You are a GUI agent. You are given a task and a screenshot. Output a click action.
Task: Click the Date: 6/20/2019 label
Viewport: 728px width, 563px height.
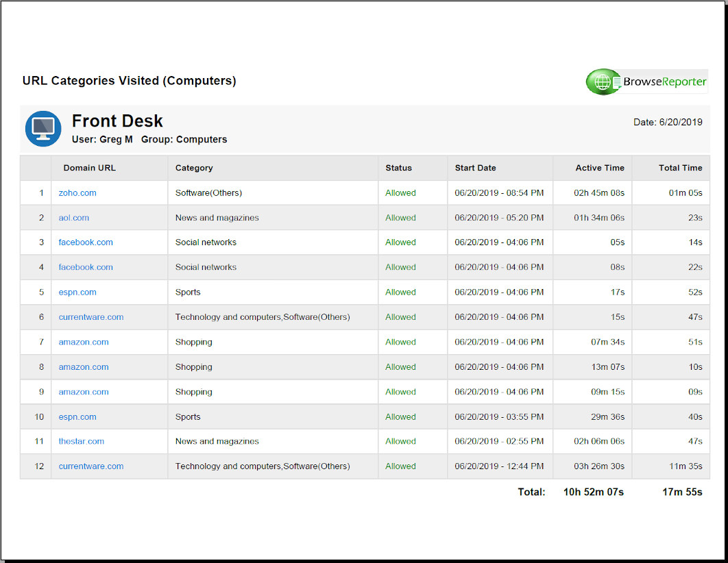pos(668,123)
